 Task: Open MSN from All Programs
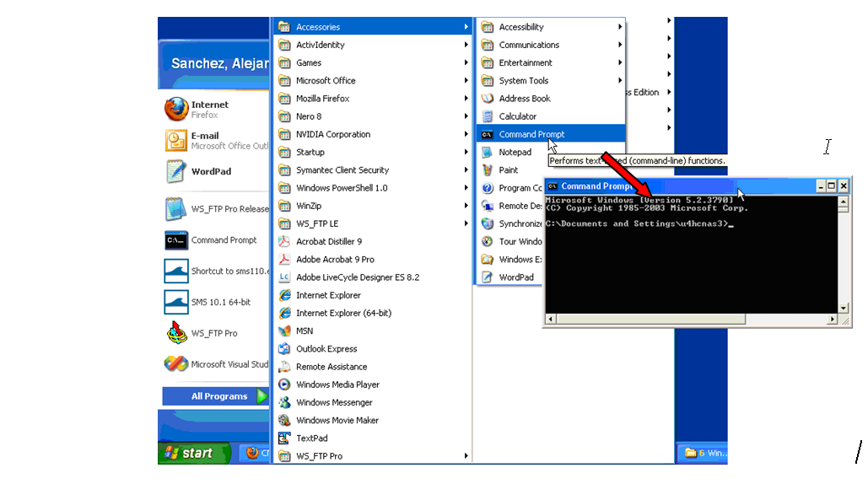pos(374,331)
